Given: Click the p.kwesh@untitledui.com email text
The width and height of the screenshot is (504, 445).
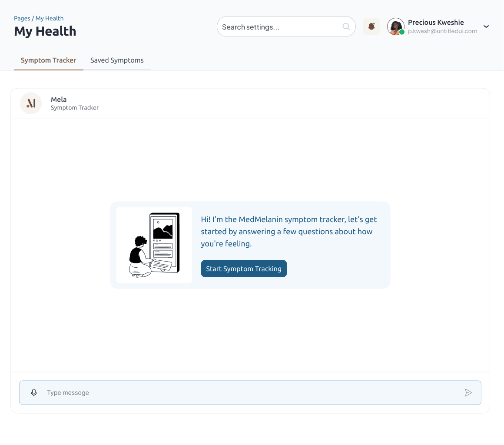Looking at the screenshot, I should pos(442,31).
